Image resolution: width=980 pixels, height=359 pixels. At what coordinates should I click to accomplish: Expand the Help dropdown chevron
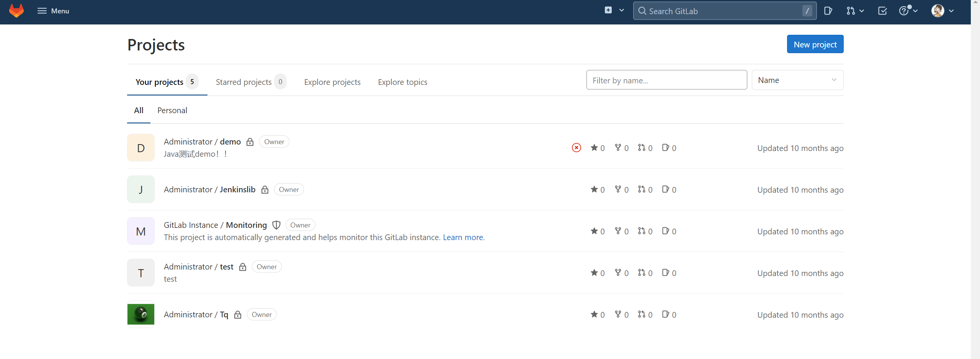[915, 11]
